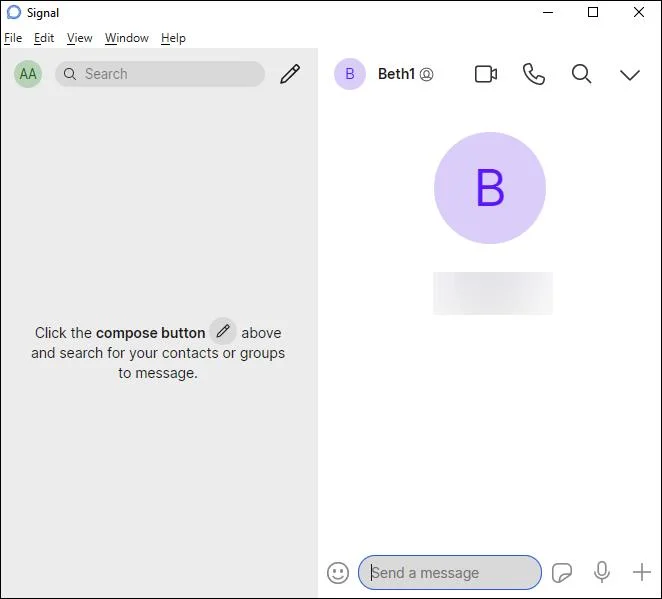
Task: Open the sticker picker
Action: [x=562, y=573]
